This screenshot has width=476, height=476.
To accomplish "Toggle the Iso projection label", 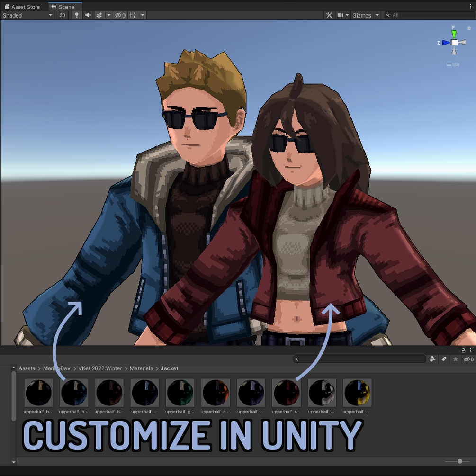I will pyautogui.click(x=453, y=65).
